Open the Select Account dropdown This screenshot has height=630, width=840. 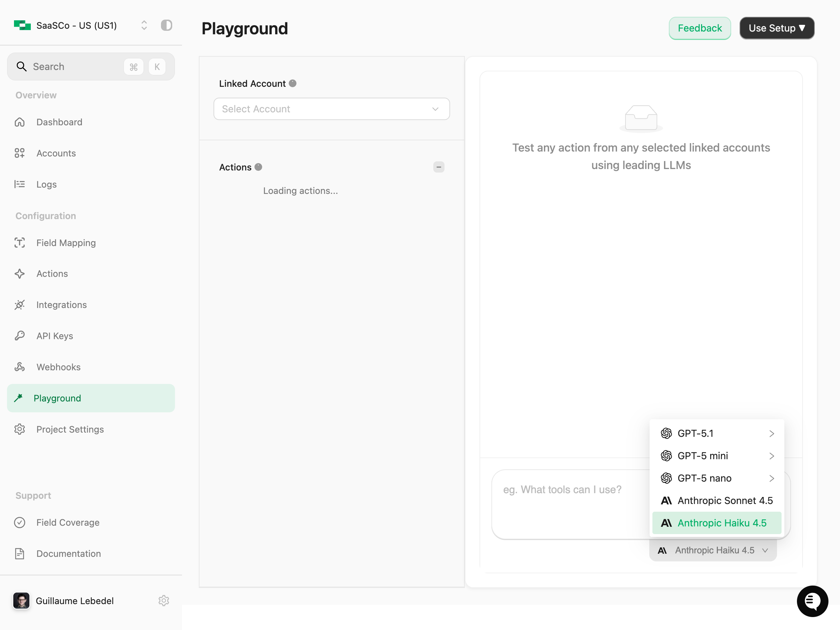(x=331, y=109)
